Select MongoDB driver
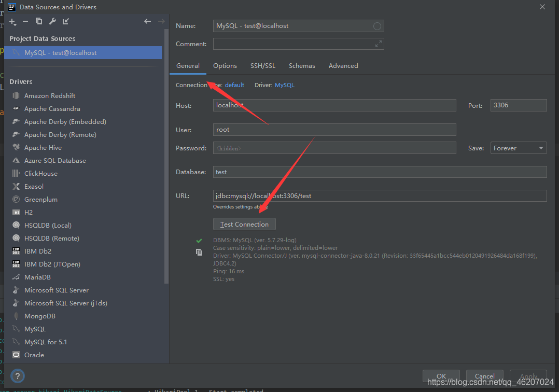 [x=39, y=316]
